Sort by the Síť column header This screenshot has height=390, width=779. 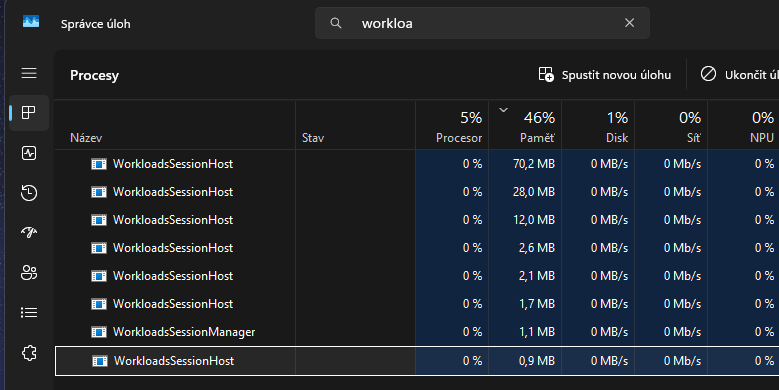tap(671, 125)
